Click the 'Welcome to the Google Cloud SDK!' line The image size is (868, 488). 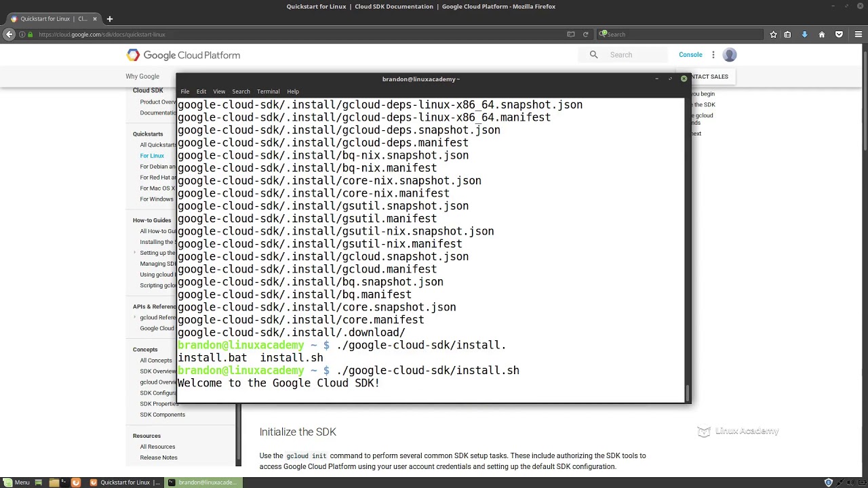279,384
